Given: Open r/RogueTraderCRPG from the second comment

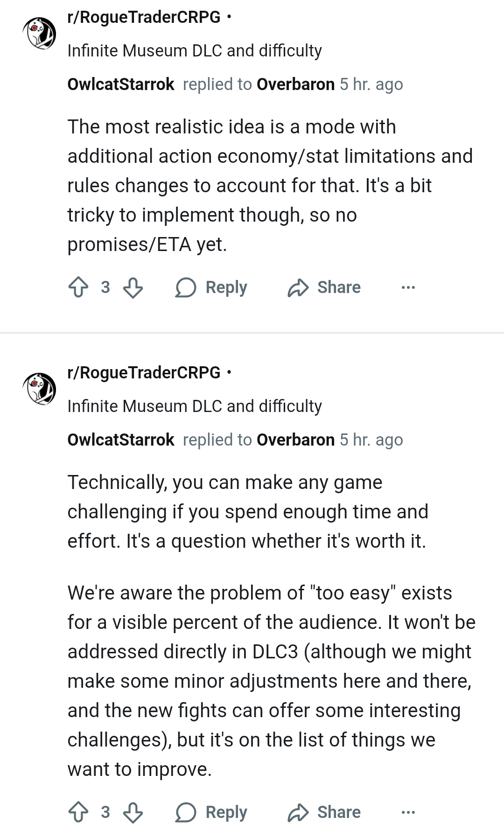Looking at the screenshot, I should pyautogui.click(x=144, y=373).
